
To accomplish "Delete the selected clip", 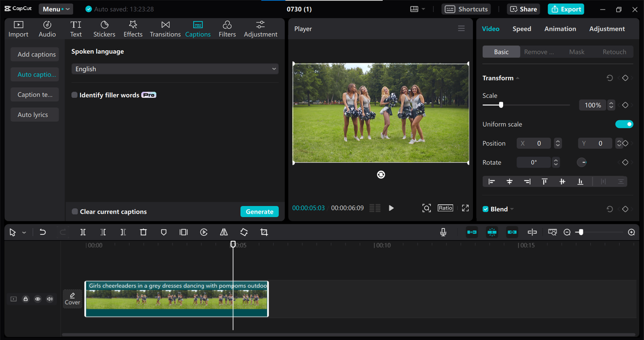I will coord(143,232).
